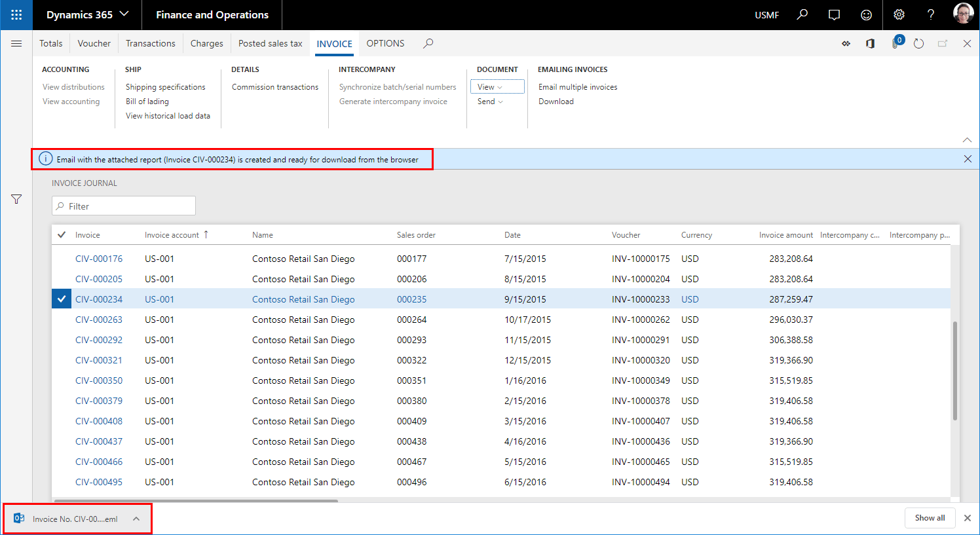Screen dimensions: 980x535
Task: Click Bill of lading
Action: tap(147, 101)
